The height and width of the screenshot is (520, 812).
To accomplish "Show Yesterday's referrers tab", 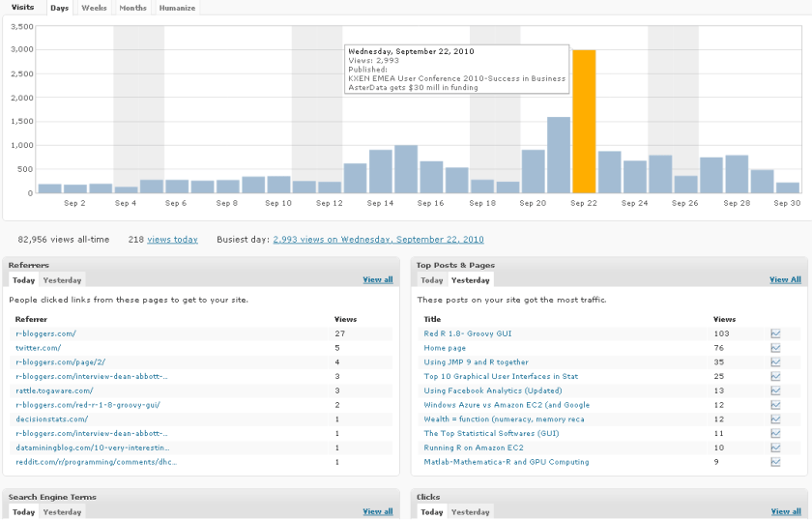I will 62,280.
